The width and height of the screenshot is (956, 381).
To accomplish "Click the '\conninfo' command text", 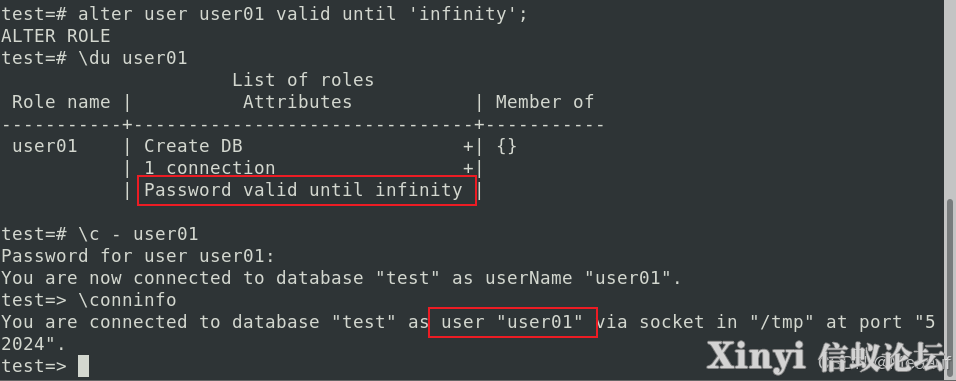I will pos(127,300).
